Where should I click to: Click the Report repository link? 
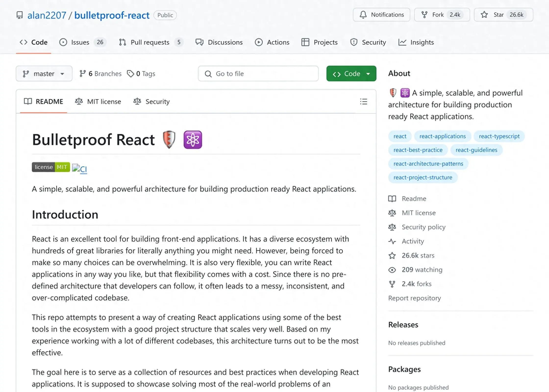(414, 298)
